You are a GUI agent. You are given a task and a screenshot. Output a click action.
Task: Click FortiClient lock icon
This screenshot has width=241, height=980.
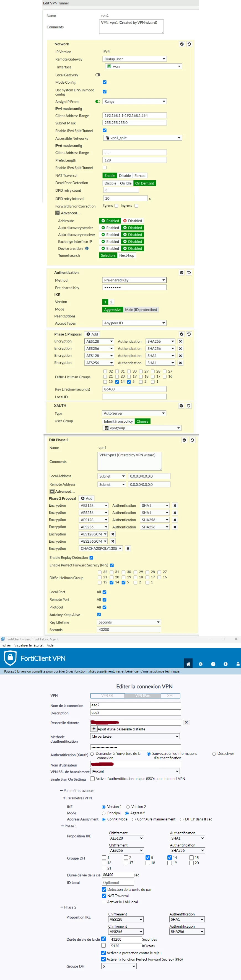click(x=238, y=664)
